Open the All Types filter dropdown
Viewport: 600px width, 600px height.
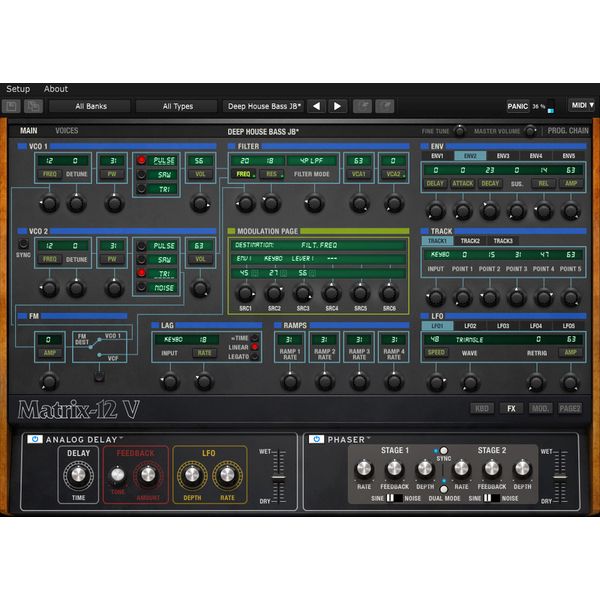(x=178, y=106)
